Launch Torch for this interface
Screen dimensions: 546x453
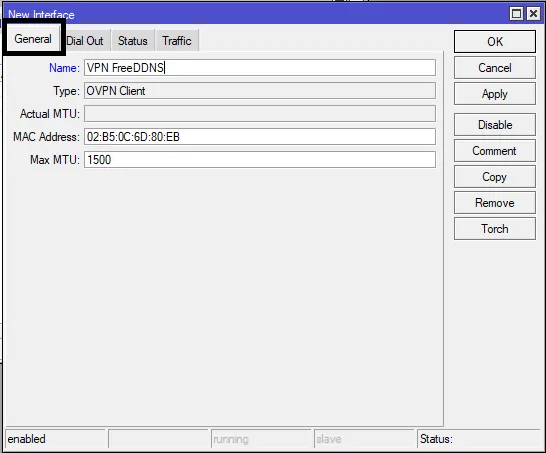pyautogui.click(x=494, y=229)
